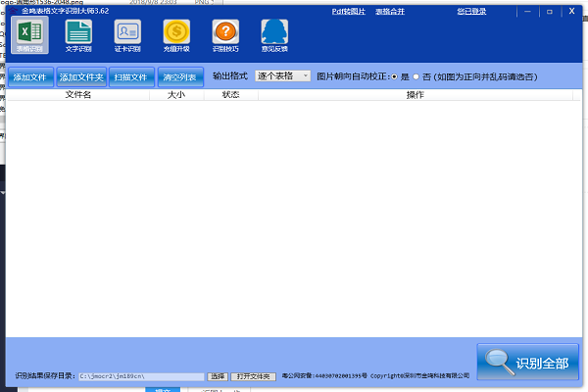Viewport: 588px width, 392px height.
Task: Select the 表格识别 table recognition icon
Action: [x=29, y=36]
